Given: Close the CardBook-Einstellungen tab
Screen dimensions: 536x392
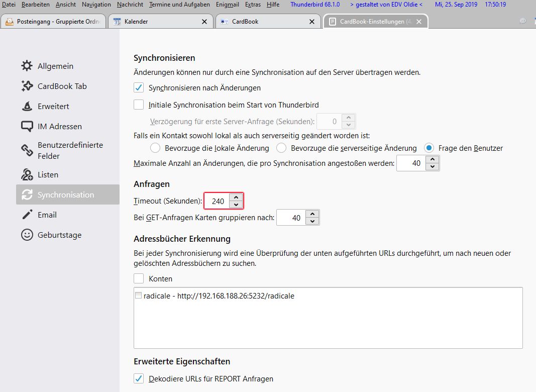Looking at the screenshot, I should tap(419, 22).
